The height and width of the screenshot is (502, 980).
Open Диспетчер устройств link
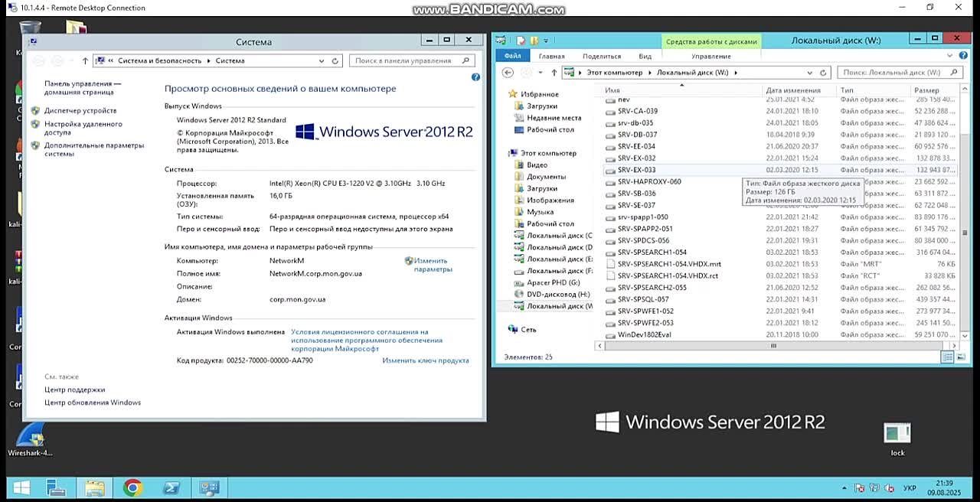80,110
